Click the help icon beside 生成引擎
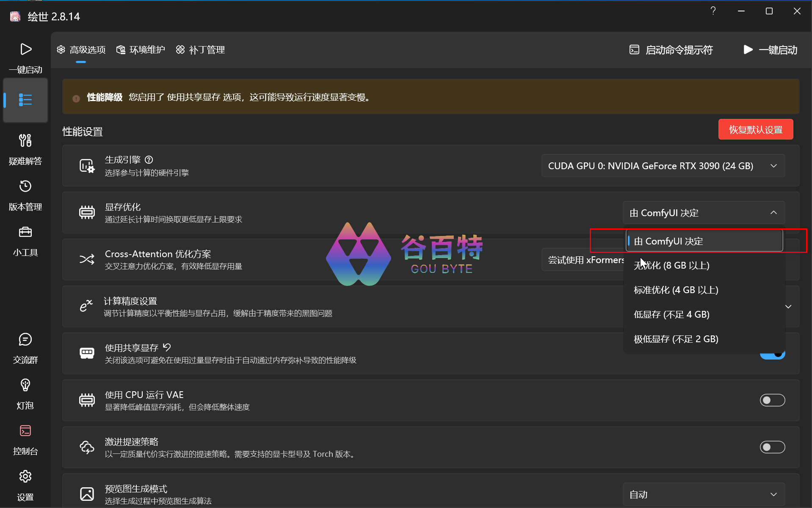This screenshot has width=812, height=508. [x=149, y=160]
